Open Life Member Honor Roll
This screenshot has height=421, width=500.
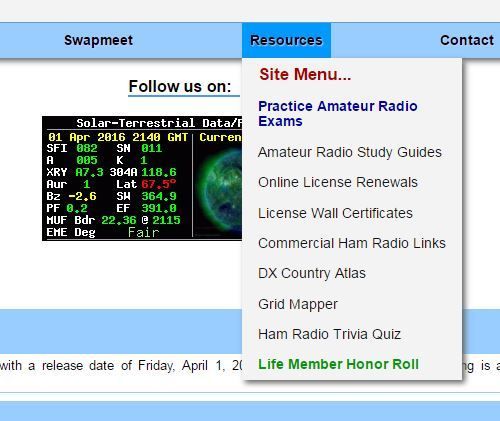338,364
